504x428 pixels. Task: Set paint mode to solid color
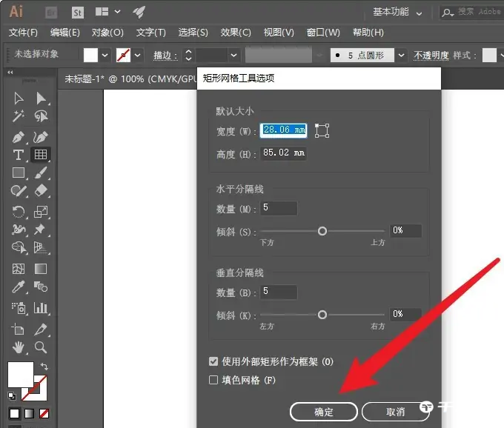coord(15,413)
